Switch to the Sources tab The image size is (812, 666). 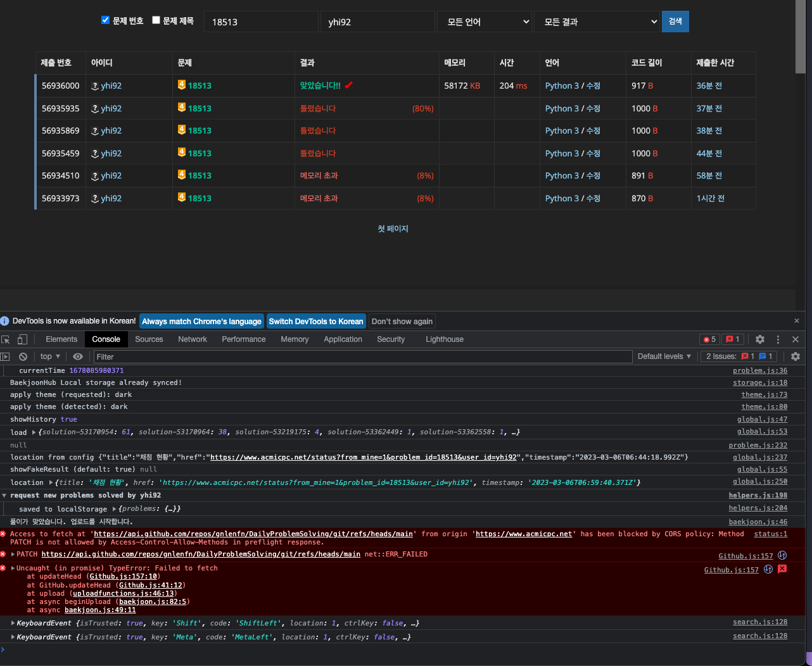[x=149, y=339]
